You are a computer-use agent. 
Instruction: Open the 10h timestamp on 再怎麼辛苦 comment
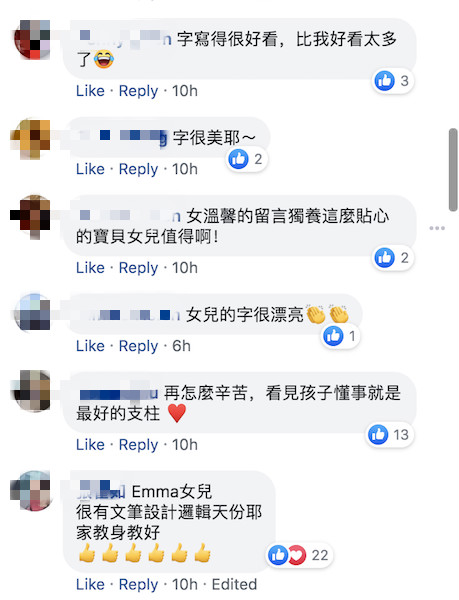click(x=185, y=445)
